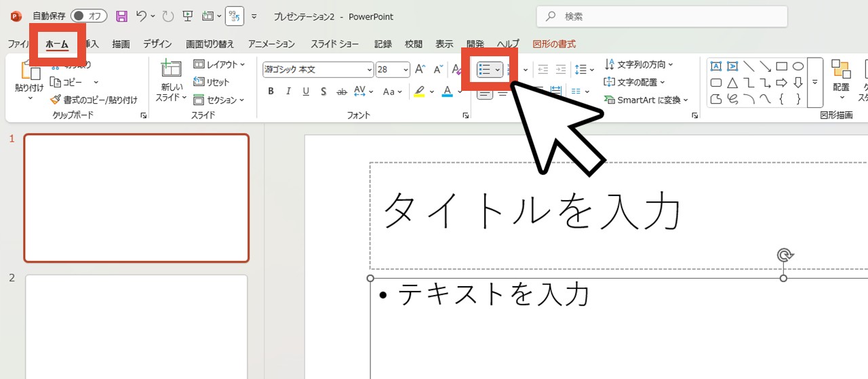
Task: Toggle the AutoSave switch
Action: (88, 16)
